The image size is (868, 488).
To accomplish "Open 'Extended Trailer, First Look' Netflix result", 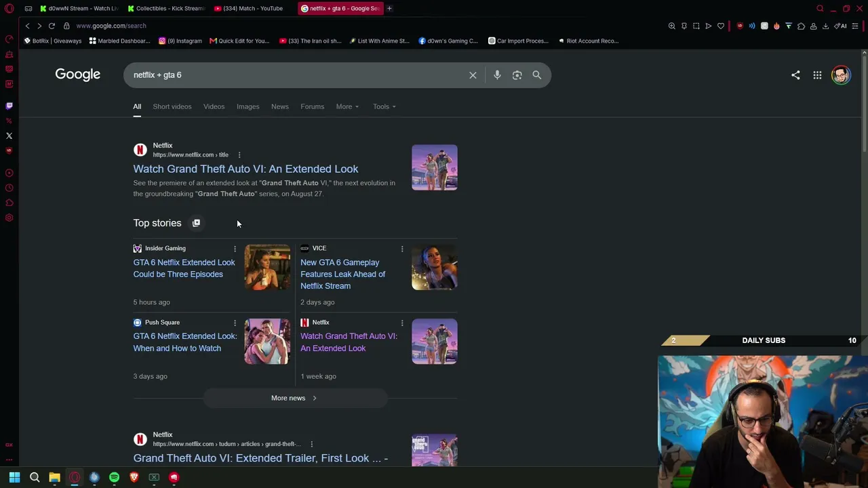I will coord(260,458).
